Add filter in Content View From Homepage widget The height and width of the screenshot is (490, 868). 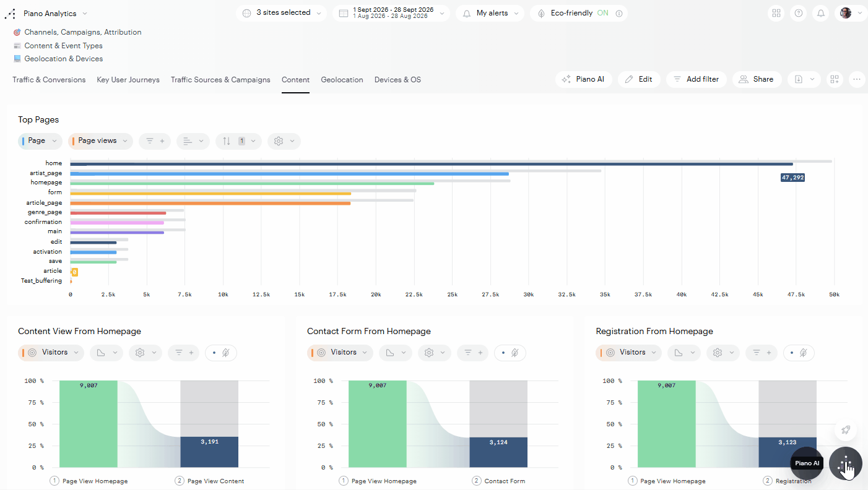184,353
